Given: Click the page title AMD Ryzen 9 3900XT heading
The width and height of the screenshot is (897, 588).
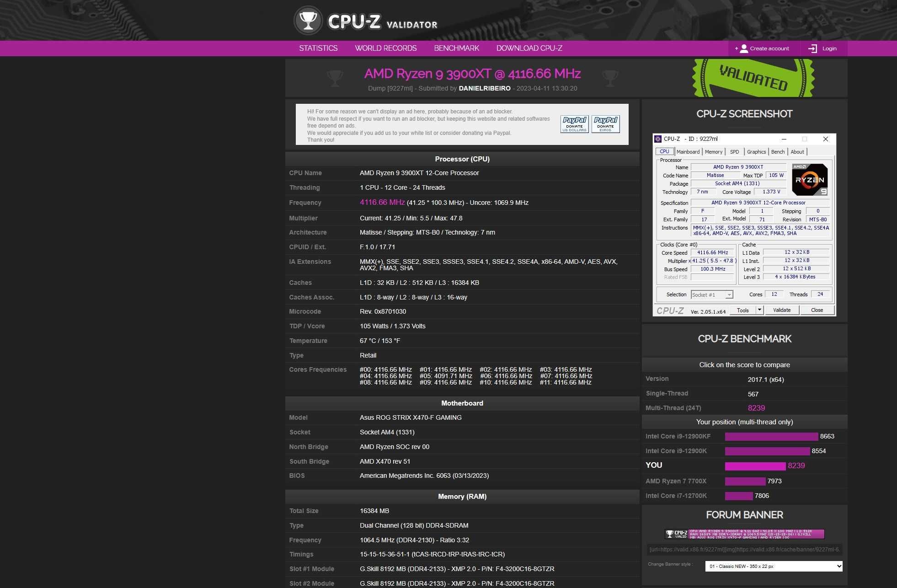Looking at the screenshot, I should [x=472, y=74].
